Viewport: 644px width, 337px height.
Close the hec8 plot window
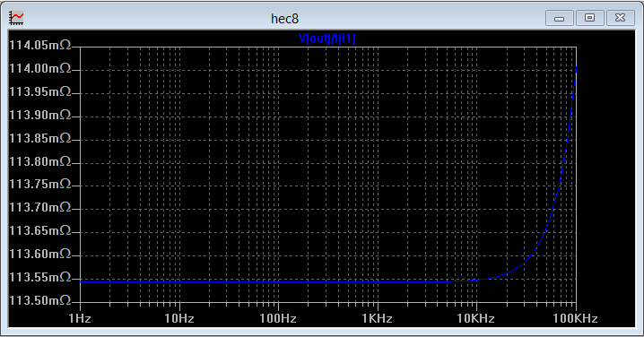(x=620, y=18)
